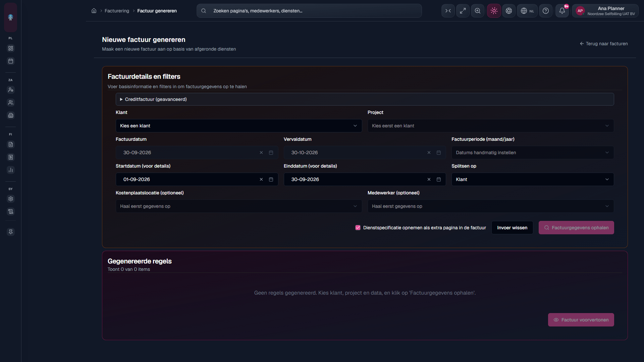Open calendar picker for Einddatum

tap(439, 179)
